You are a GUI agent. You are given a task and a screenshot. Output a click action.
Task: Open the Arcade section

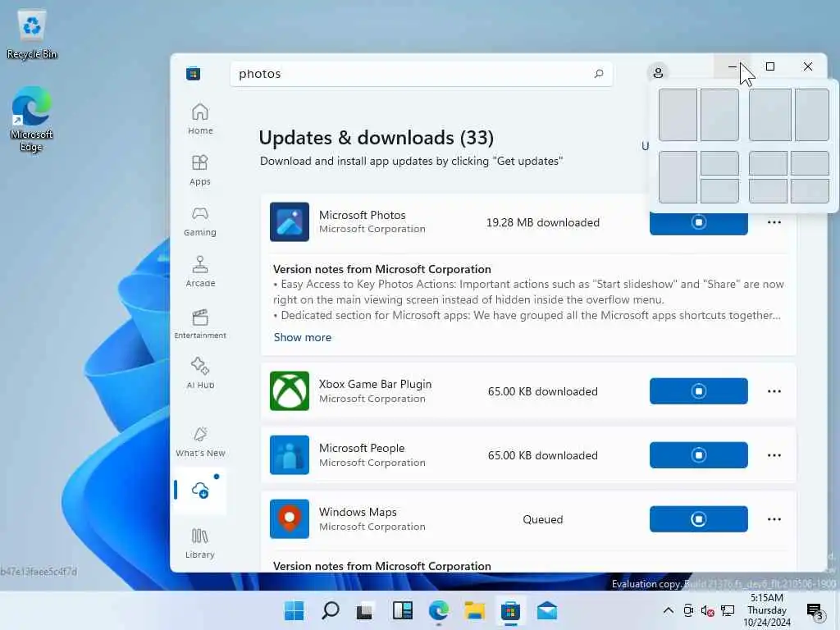[200, 272]
